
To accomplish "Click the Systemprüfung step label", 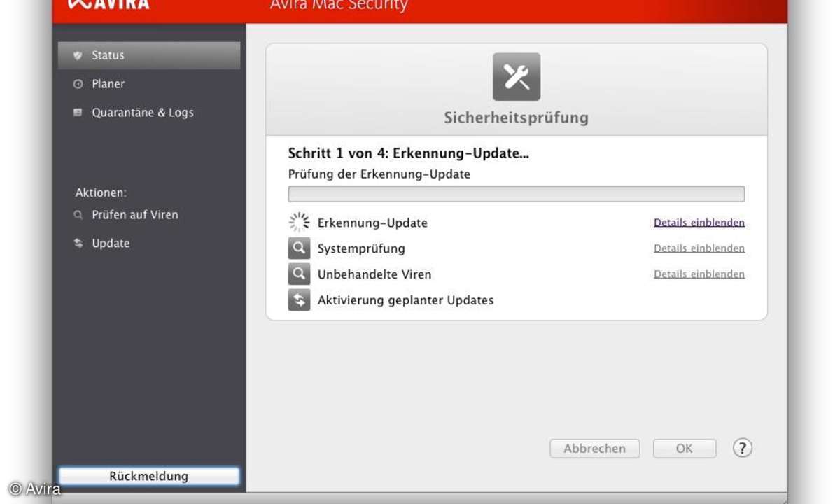I will coord(361,248).
